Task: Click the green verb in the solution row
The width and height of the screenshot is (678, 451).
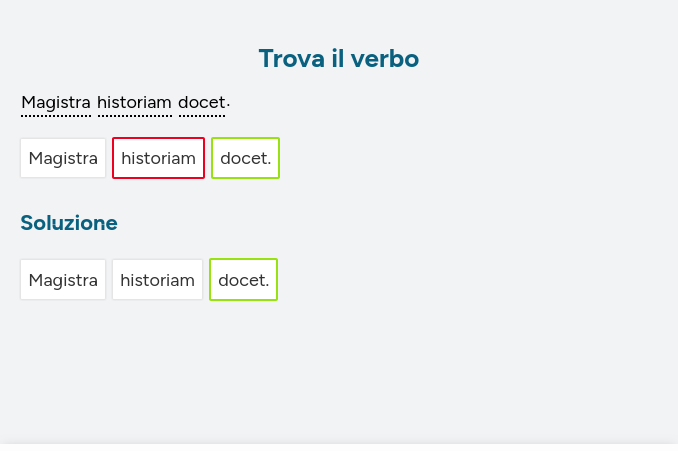Action: coord(243,280)
